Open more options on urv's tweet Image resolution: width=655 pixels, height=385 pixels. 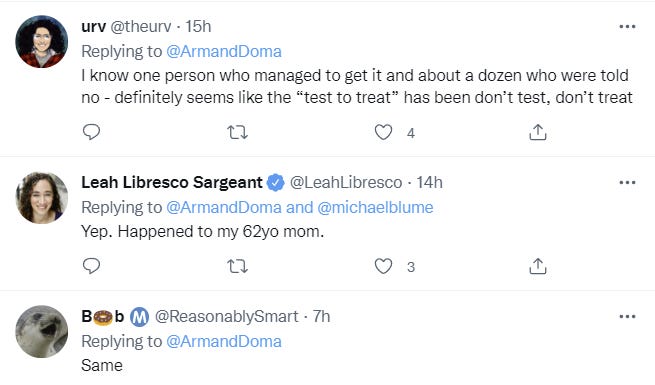[627, 27]
